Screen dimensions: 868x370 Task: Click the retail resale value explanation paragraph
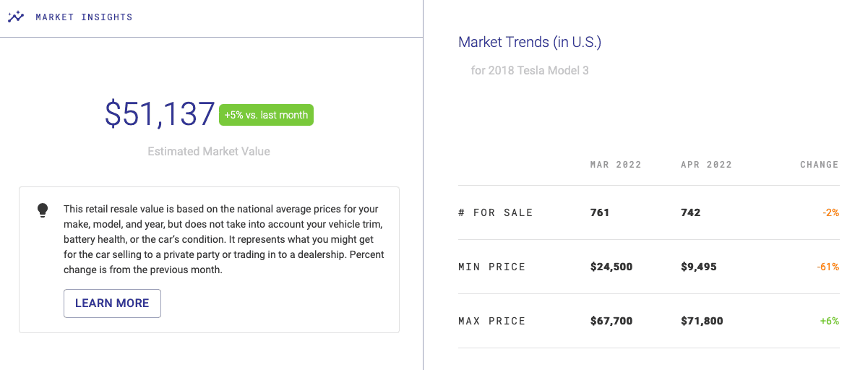tap(224, 238)
